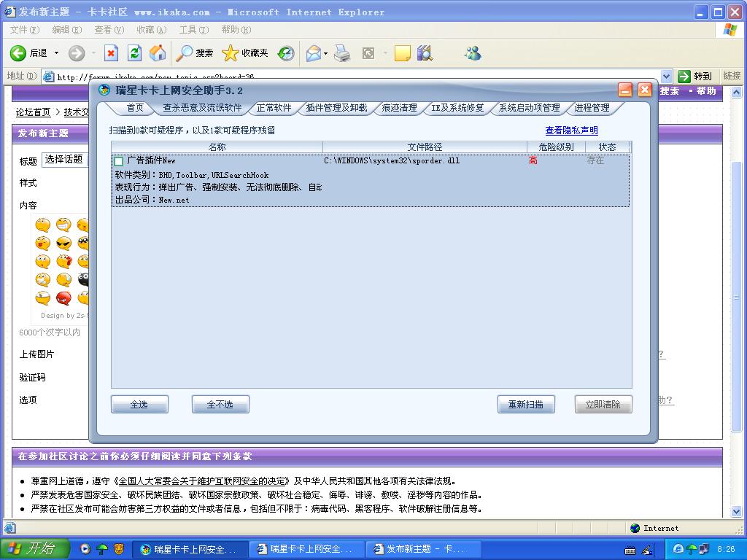
Task: Sort by the 危险级别 column header
Action: point(556,147)
